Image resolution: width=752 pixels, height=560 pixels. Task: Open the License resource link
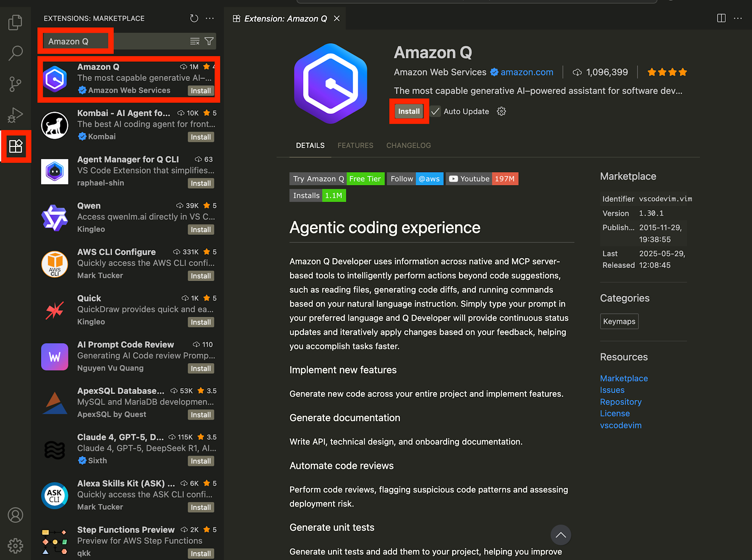point(615,413)
